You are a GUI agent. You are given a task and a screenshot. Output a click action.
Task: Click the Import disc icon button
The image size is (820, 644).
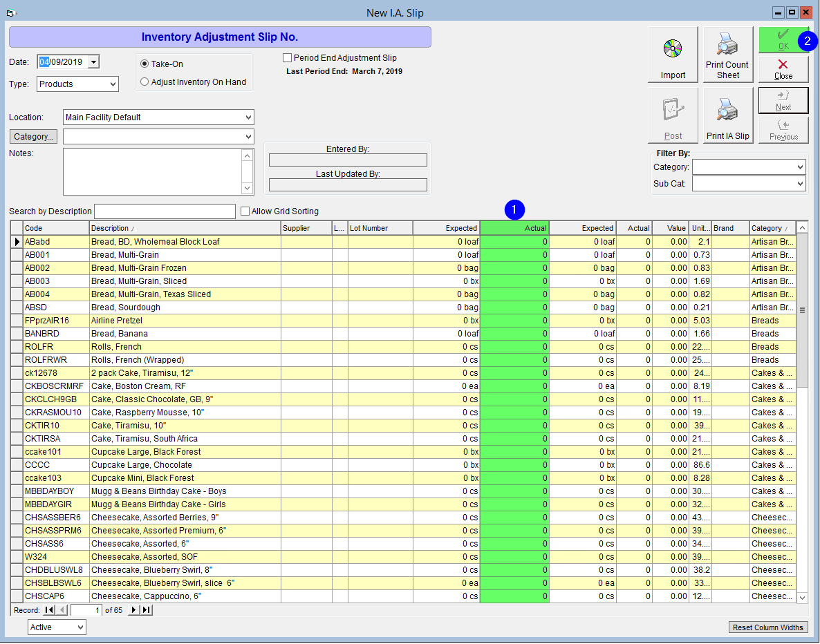coord(673,55)
